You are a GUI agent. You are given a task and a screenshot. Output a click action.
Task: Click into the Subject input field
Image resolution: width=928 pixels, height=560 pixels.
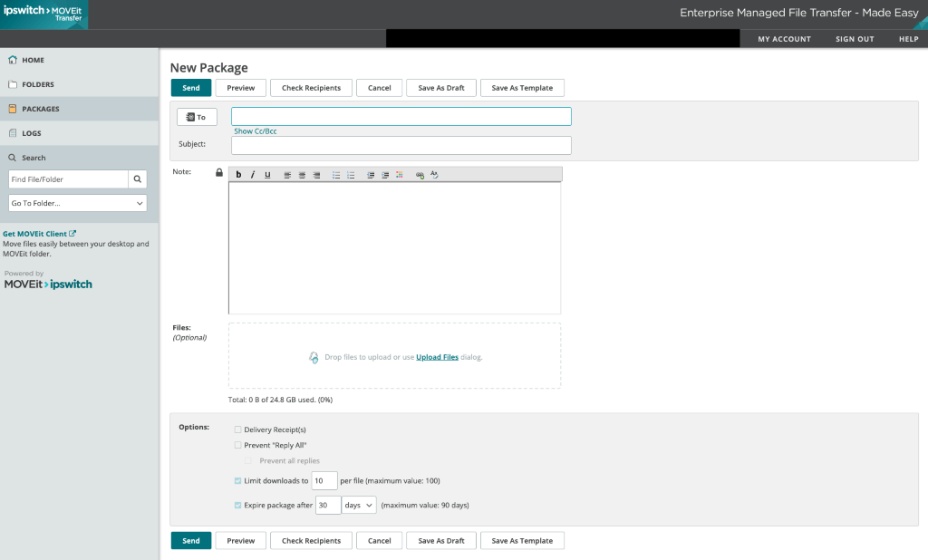tap(401, 145)
